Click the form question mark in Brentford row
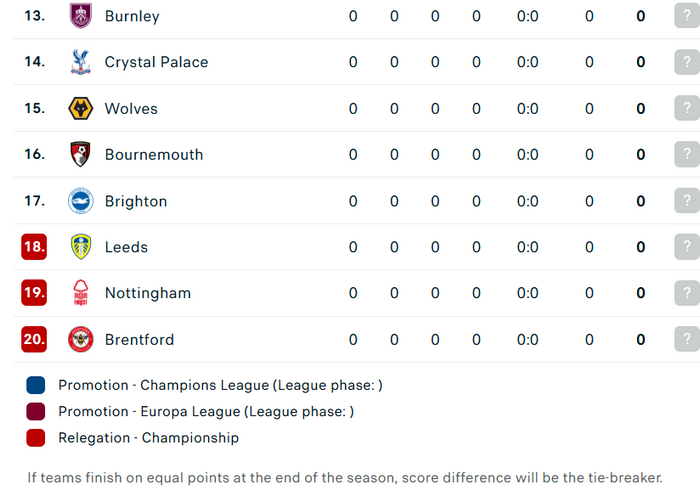The image size is (700, 502). [x=687, y=339]
